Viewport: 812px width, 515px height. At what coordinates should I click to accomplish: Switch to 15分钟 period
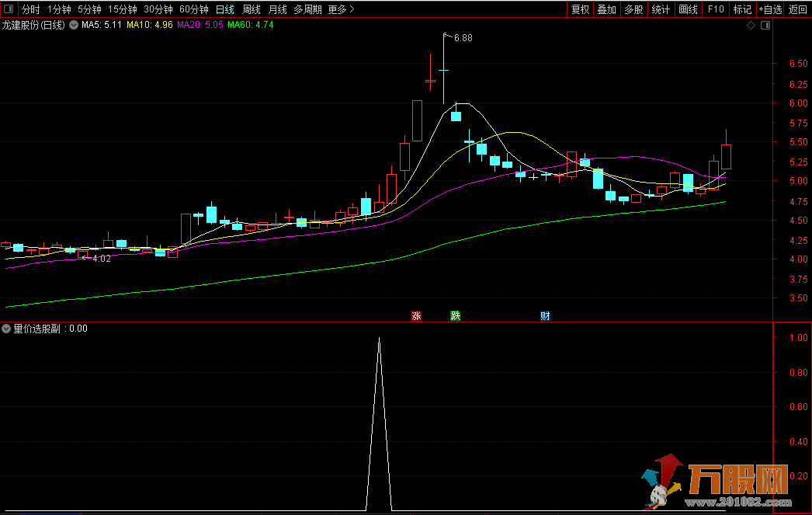tap(122, 9)
